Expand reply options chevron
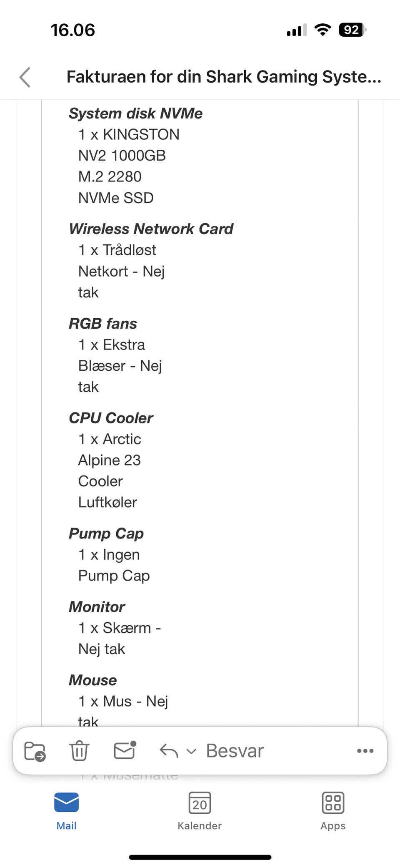The image size is (400, 868). click(x=191, y=752)
